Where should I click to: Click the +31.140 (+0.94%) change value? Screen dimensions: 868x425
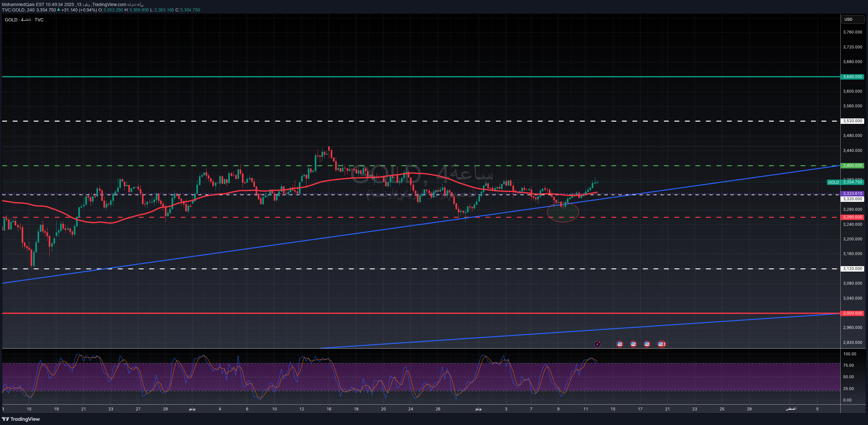point(79,10)
